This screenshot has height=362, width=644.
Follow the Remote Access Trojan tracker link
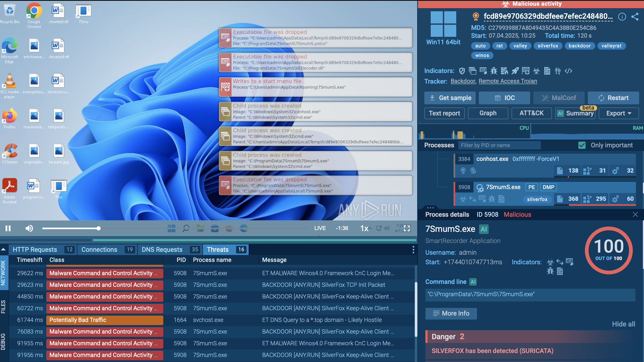[508, 81]
